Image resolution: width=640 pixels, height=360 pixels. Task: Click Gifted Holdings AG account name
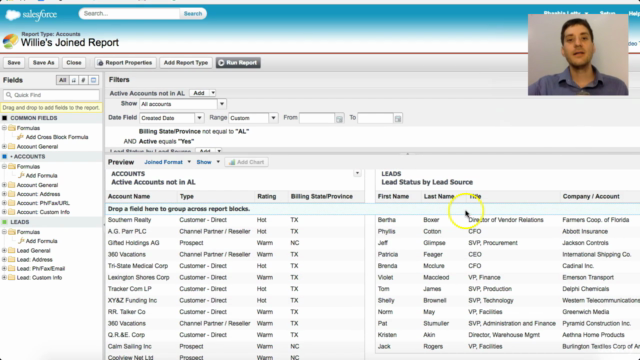133,242
